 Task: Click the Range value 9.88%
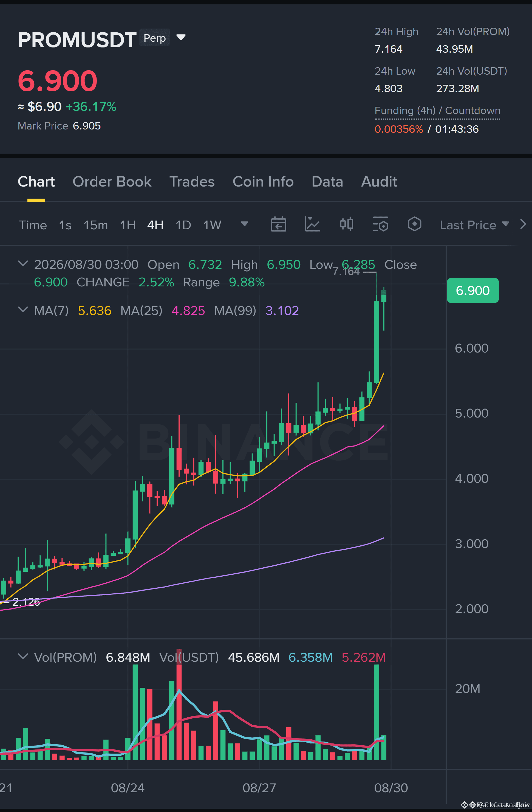click(247, 282)
